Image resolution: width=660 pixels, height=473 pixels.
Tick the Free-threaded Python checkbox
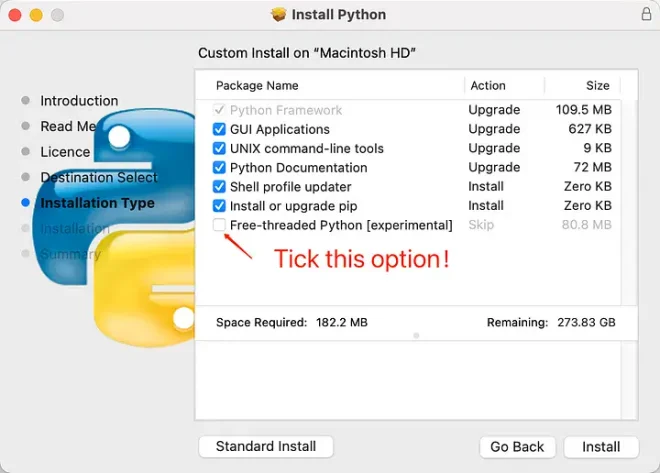(219, 225)
